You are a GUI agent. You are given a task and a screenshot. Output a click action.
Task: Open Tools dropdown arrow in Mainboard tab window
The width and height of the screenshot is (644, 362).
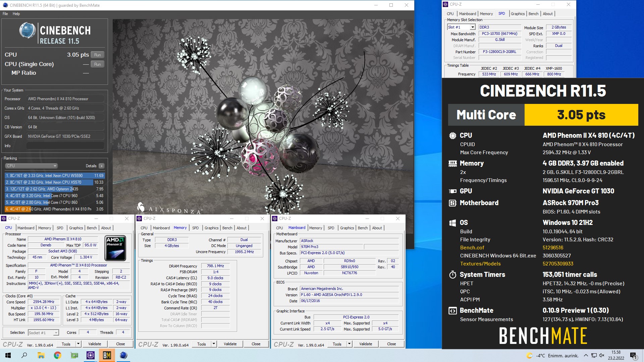coord(349,344)
